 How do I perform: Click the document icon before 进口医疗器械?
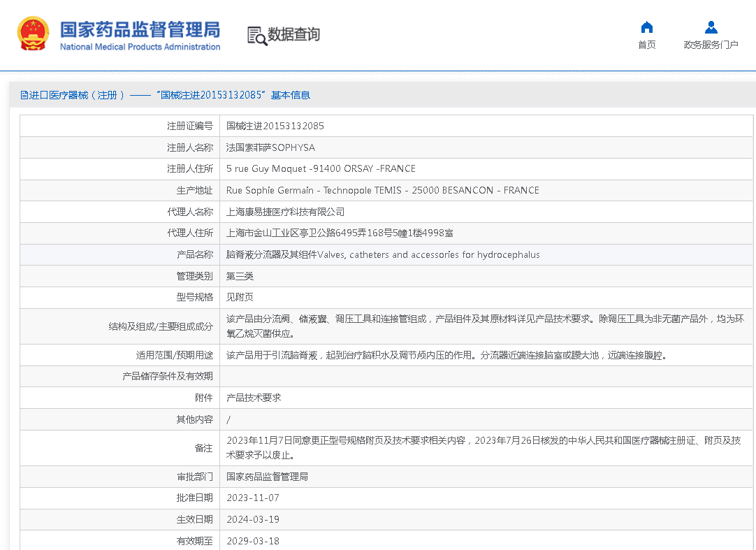click(24, 95)
